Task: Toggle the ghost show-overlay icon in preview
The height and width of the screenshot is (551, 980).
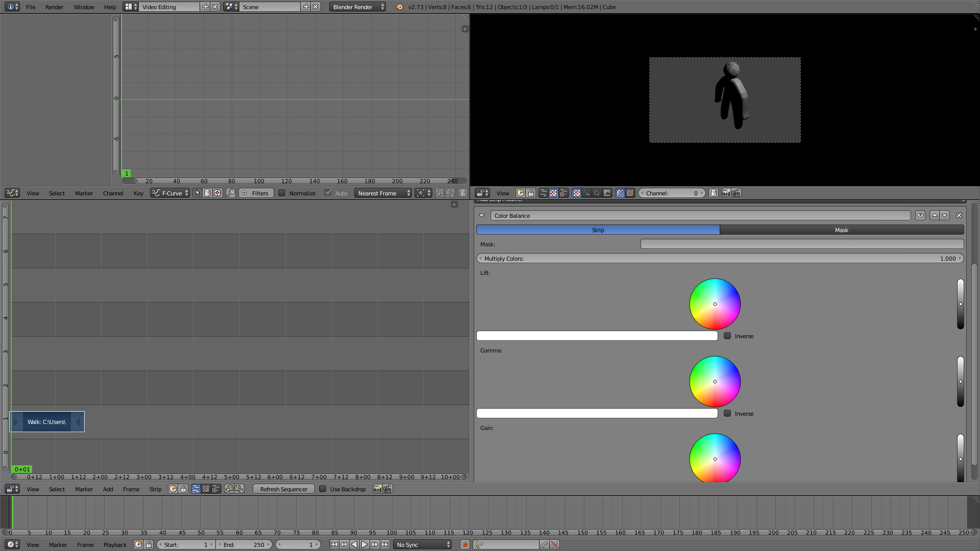Action: point(714,193)
